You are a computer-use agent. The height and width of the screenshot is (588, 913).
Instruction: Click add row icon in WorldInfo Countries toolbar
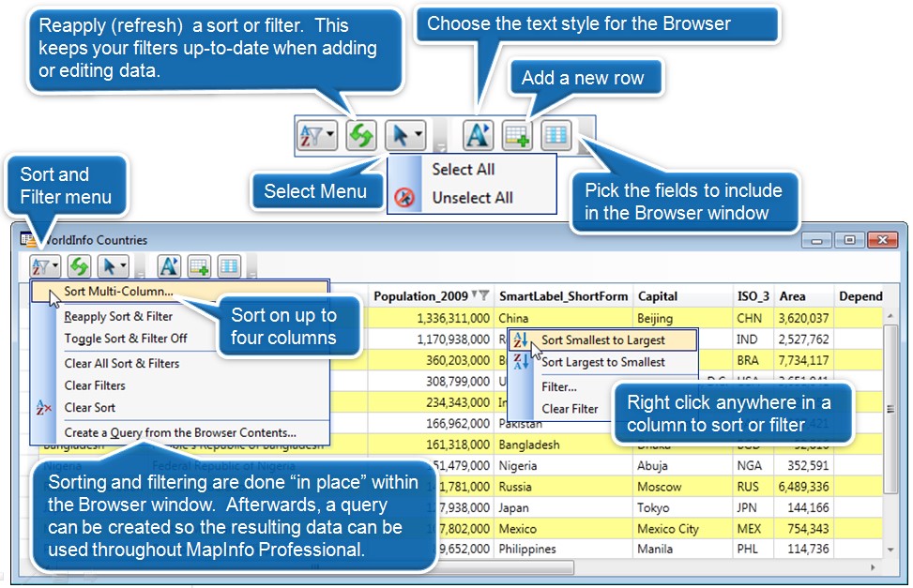coord(199,266)
